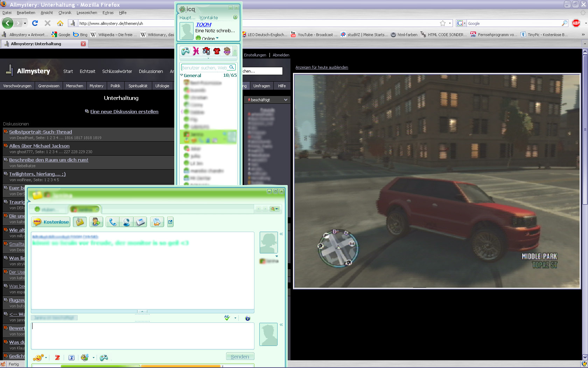Open the YouTube - Broadcast bookmark
This screenshot has height=368, width=588.
click(314, 35)
